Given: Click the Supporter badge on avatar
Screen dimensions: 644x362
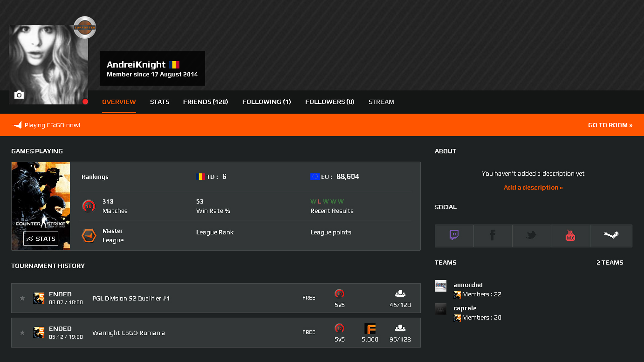Looking at the screenshot, I should (x=85, y=27).
